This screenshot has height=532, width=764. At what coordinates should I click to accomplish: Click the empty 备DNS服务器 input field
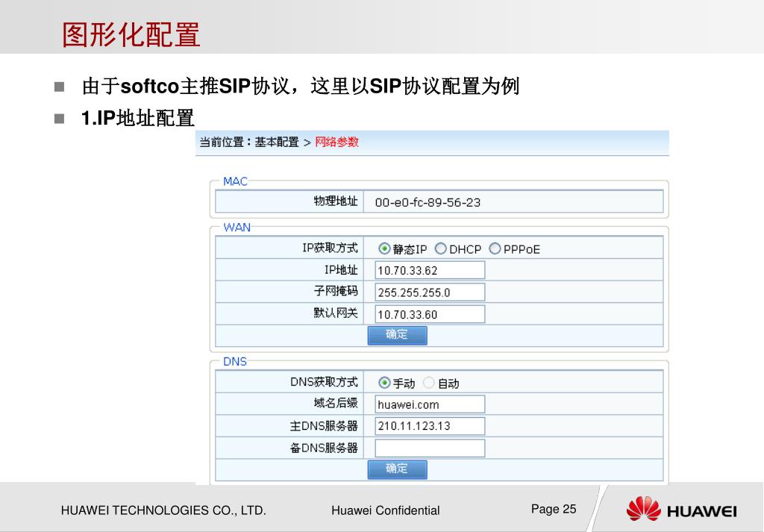point(430,448)
